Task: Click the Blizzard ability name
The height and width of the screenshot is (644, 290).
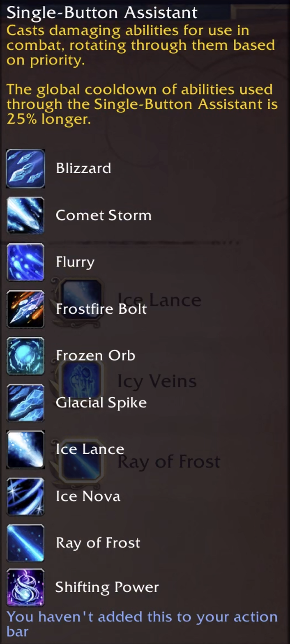Action: click(x=83, y=168)
